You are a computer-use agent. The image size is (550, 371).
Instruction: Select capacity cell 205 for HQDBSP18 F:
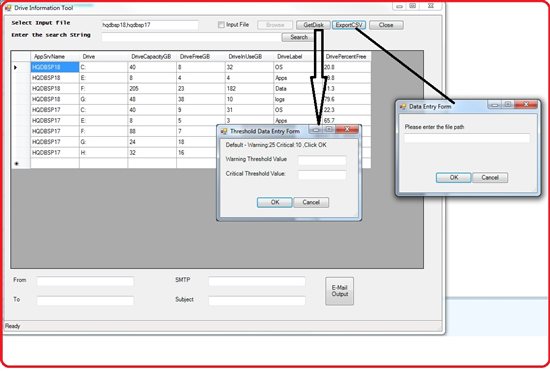(x=152, y=89)
